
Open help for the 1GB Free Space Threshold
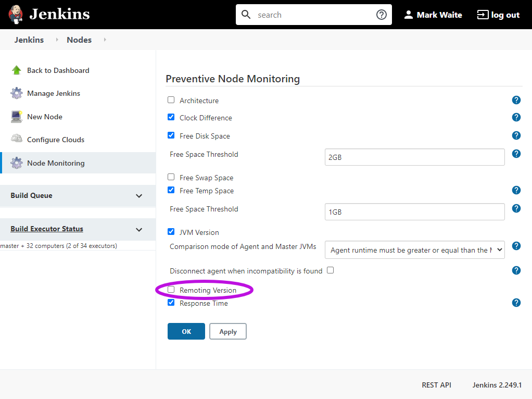[516, 208]
